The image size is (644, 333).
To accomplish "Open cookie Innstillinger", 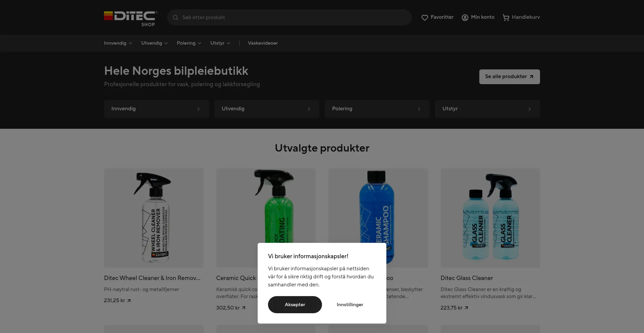I will [x=350, y=305].
